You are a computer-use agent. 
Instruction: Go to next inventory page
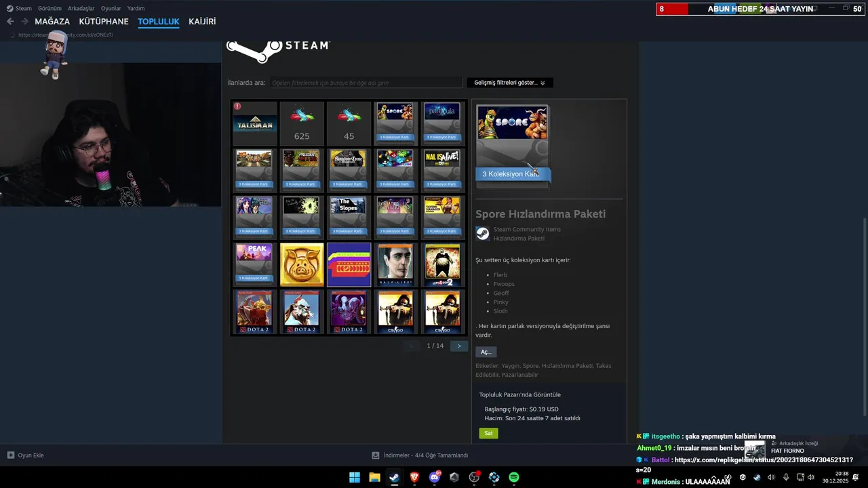(459, 346)
